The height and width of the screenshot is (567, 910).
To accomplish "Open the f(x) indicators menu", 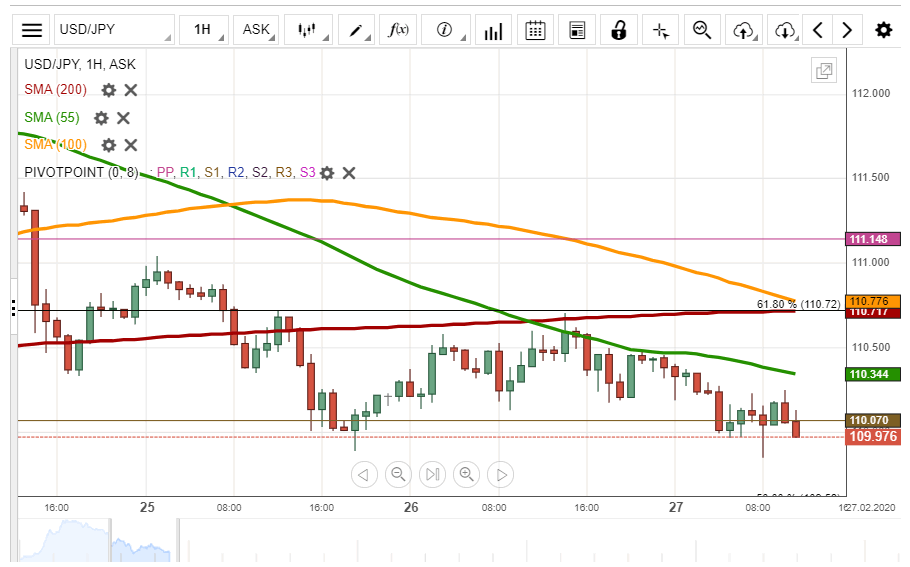I will coord(398,30).
